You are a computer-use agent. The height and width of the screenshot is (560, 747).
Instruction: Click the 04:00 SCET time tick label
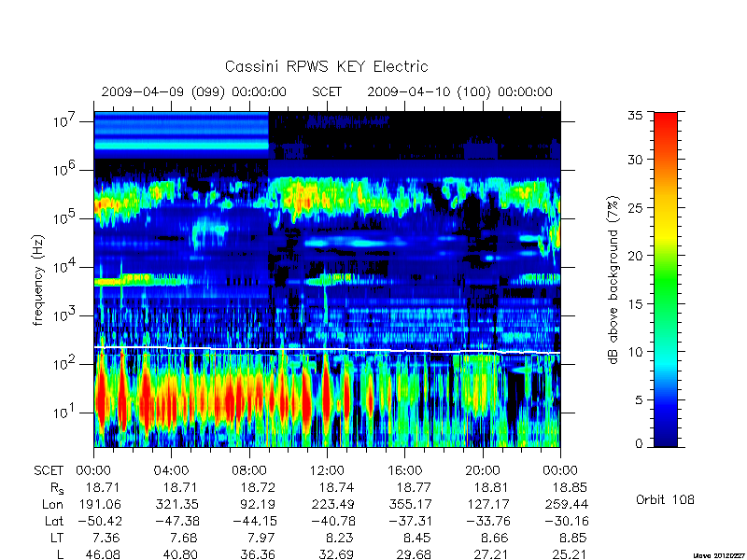pyautogui.click(x=171, y=471)
